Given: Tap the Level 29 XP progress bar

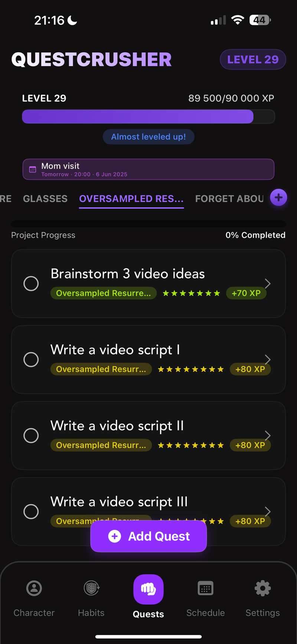Looking at the screenshot, I should 148,117.
